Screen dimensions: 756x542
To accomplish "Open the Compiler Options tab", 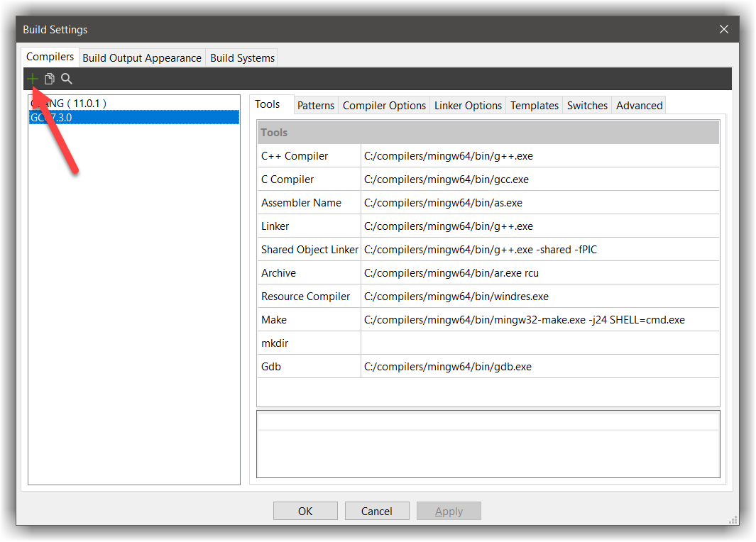I will (384, 105).
